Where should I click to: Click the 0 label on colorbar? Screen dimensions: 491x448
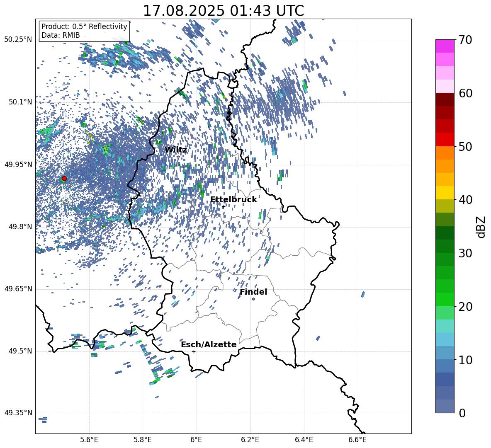[462, 413]
